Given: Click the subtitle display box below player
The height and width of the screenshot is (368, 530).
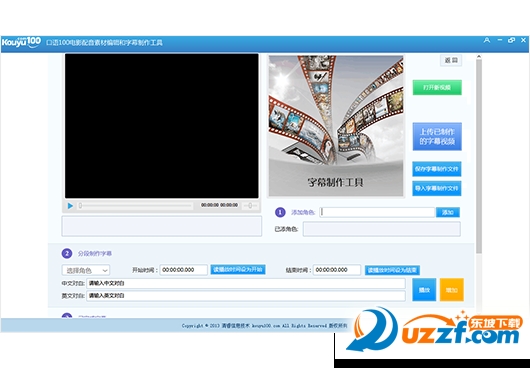Looking at the screenshot, I should click(162, 226).
